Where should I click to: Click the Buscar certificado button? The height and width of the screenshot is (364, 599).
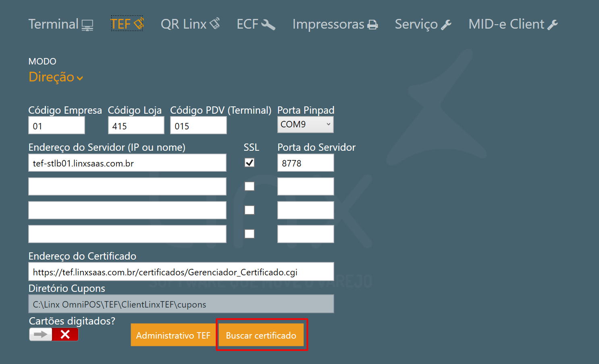tap(261, 335)
